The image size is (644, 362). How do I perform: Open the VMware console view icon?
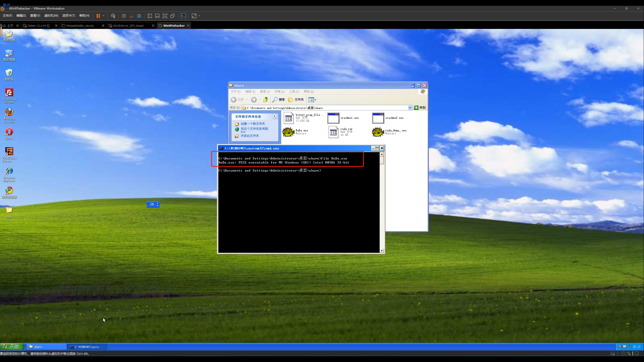pyautogui.click(x=183, y=16)
